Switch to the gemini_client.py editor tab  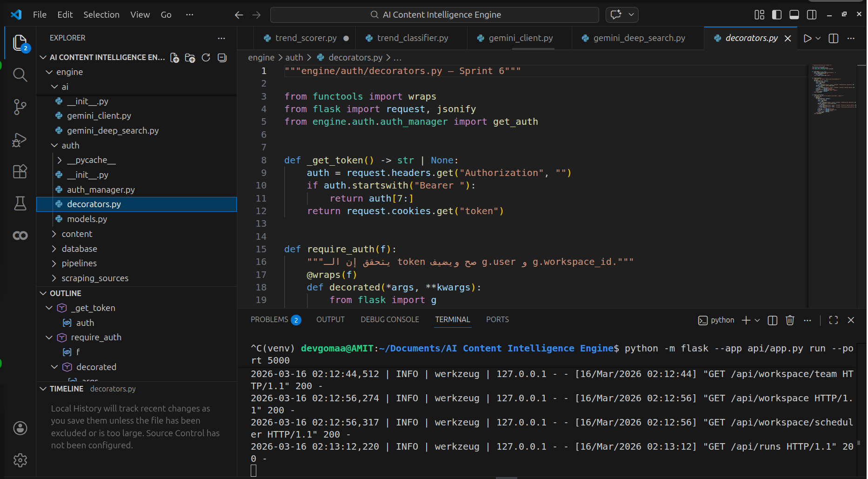(x=520, y=38)
